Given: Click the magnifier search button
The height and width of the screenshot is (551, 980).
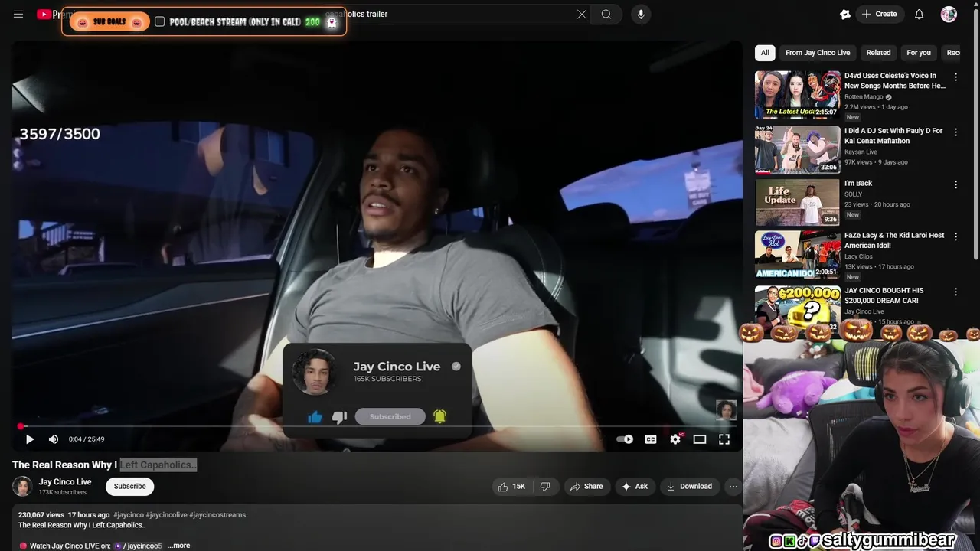Looking at the screenshot, I should 606,14.
